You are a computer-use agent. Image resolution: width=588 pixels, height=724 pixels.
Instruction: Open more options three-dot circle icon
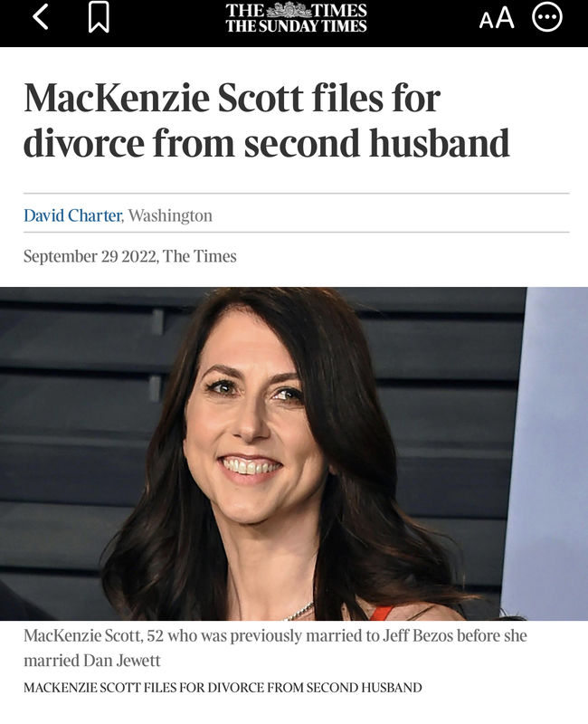547,17
